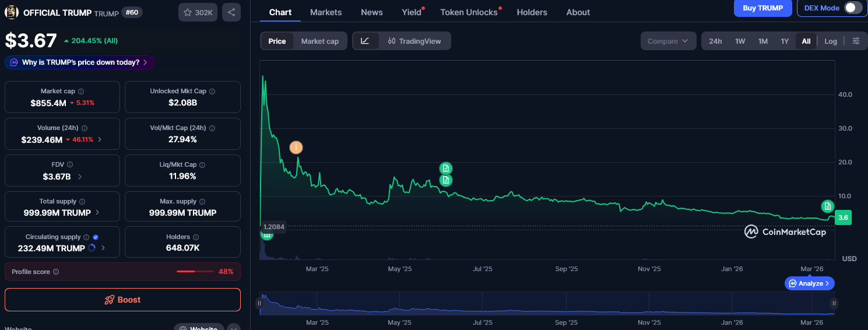Viewport: 868px width, 330px height.
Task: Click the verified badge beside Circulating supply
Action: (96, 237)
